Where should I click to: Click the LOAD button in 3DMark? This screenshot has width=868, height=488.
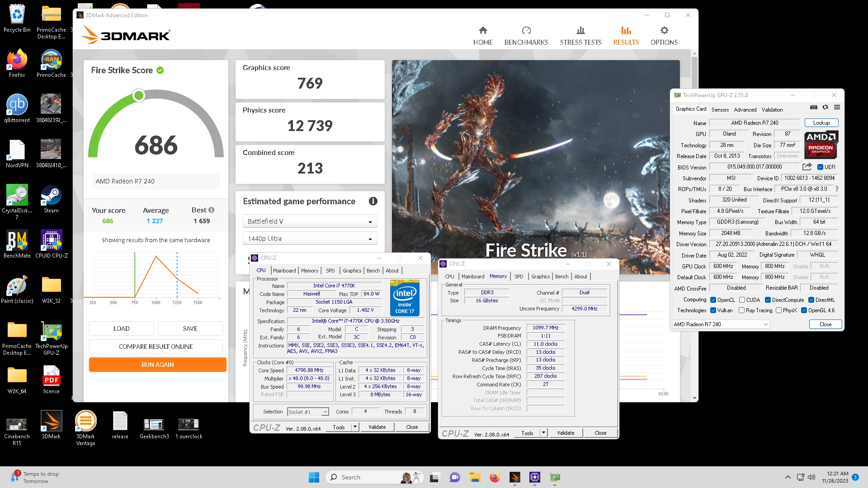(121, 328)
